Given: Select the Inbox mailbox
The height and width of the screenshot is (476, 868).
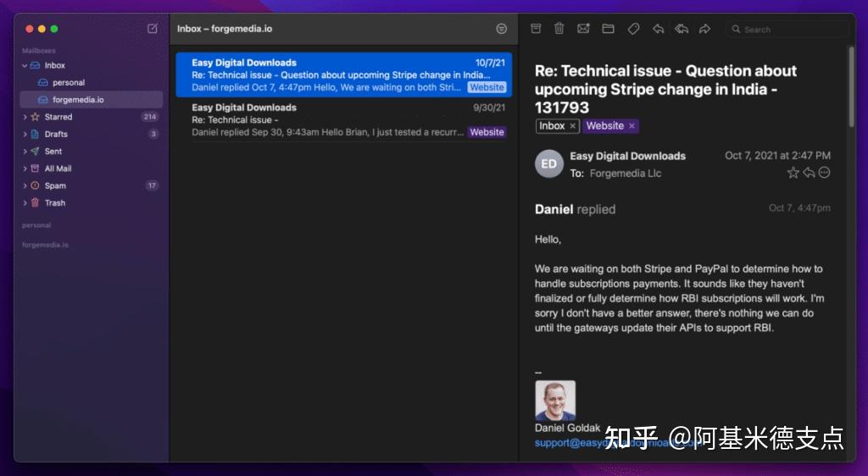Looking at the screenshot, I should [92, 65].
